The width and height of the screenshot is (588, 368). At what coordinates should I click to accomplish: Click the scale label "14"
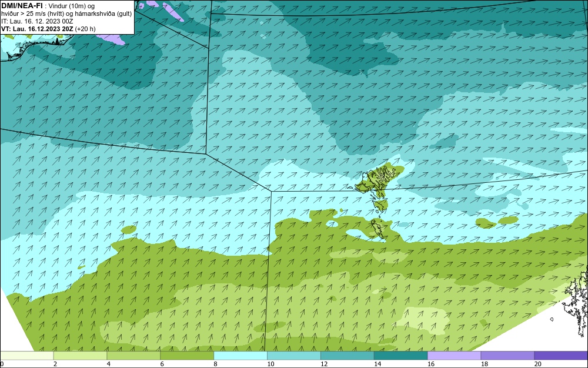[377, 364]
